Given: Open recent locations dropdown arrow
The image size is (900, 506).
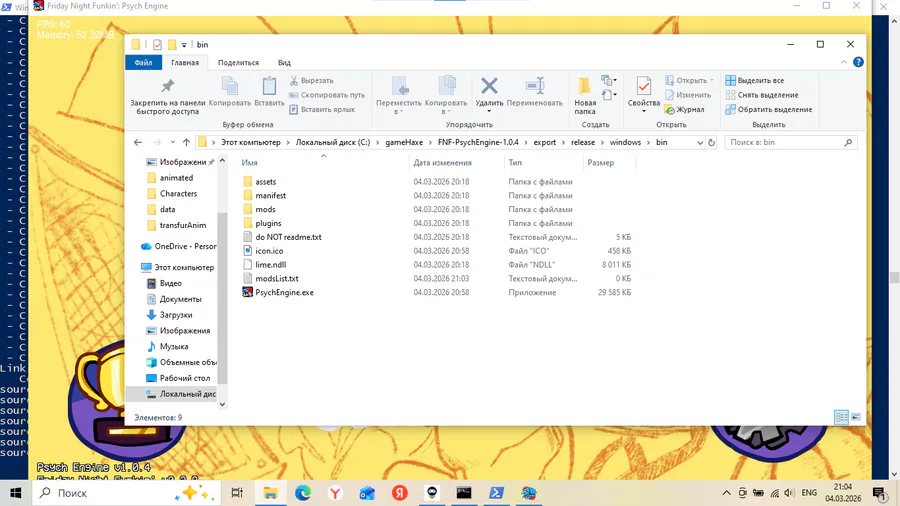Looking at the screenshot, I should (x=173, y=142).
